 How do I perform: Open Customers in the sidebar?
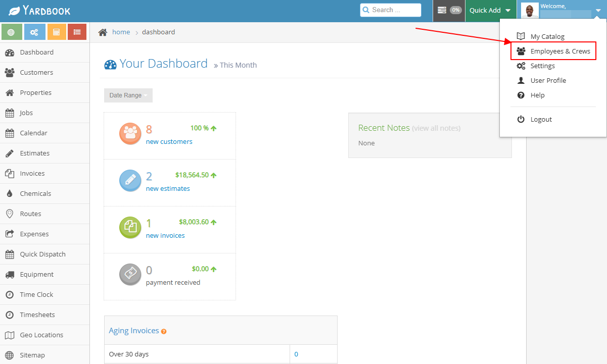click(44, 72)
